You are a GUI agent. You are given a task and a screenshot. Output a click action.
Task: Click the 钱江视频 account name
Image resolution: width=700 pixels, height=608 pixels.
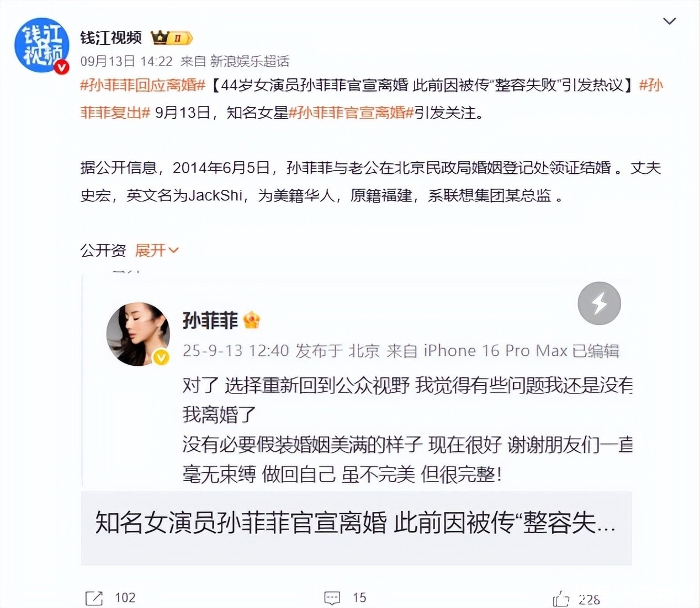click(x=111, y=38)
